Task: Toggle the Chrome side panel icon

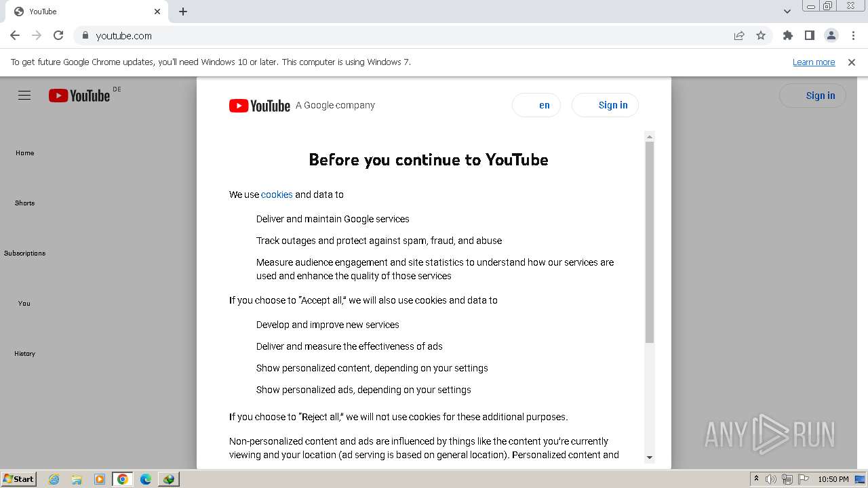Action: [x=810, y=35]
